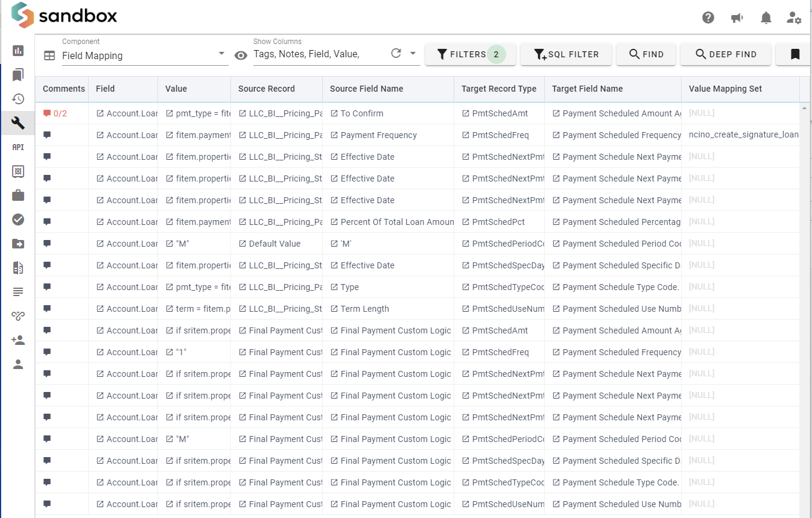Viewport: 812px width, 518px height.
Task: Click the add person sidebar icon
Action: [18, 340]
